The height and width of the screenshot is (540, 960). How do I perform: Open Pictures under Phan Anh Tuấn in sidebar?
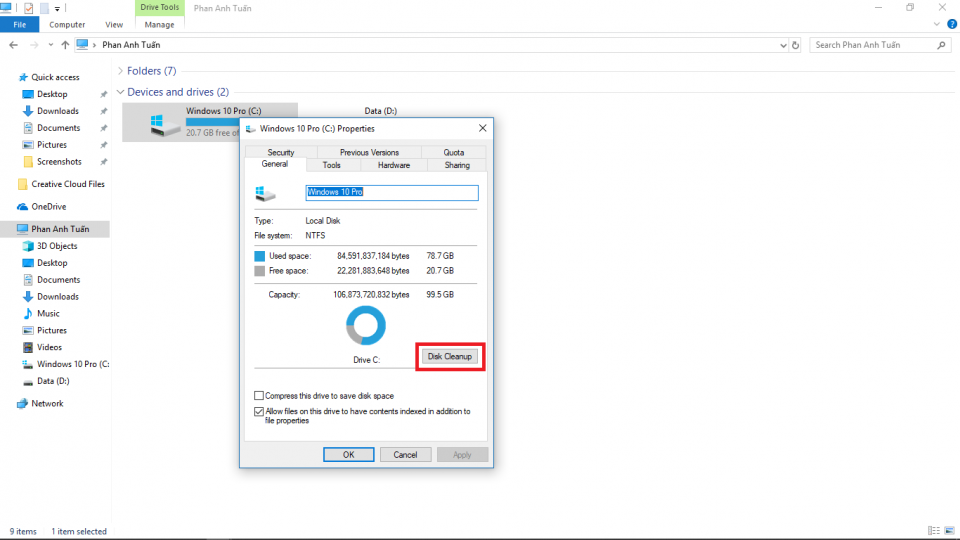[51, 331]
